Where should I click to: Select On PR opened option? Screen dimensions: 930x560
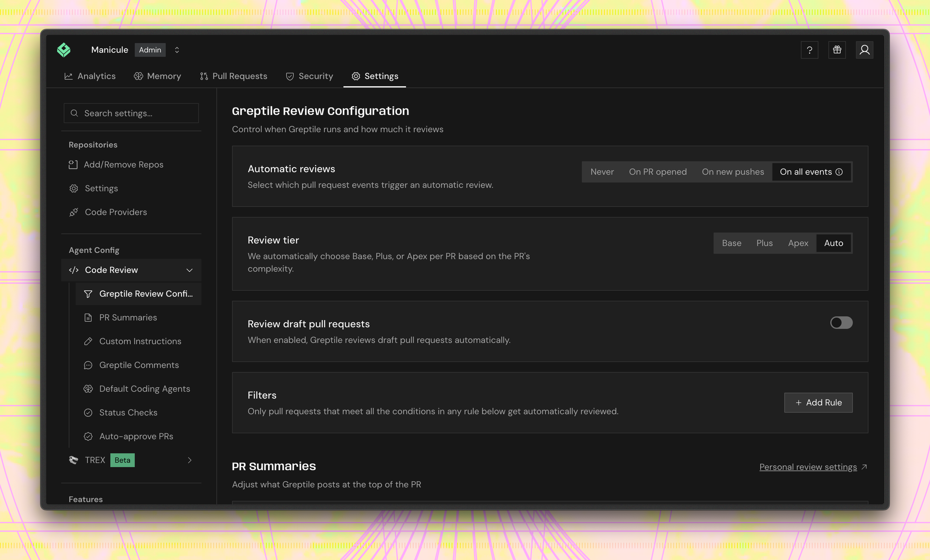[658, 172]
